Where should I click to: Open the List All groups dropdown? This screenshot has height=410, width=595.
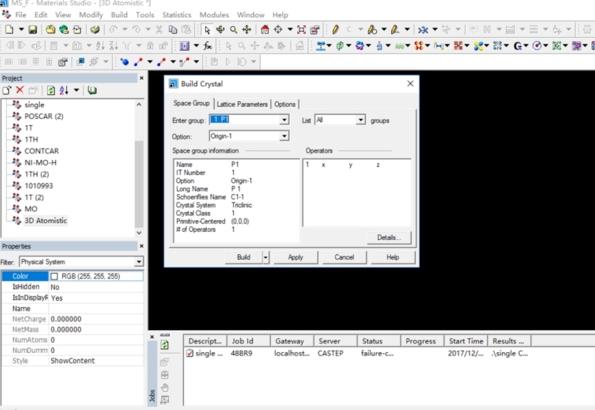(360, 120)
